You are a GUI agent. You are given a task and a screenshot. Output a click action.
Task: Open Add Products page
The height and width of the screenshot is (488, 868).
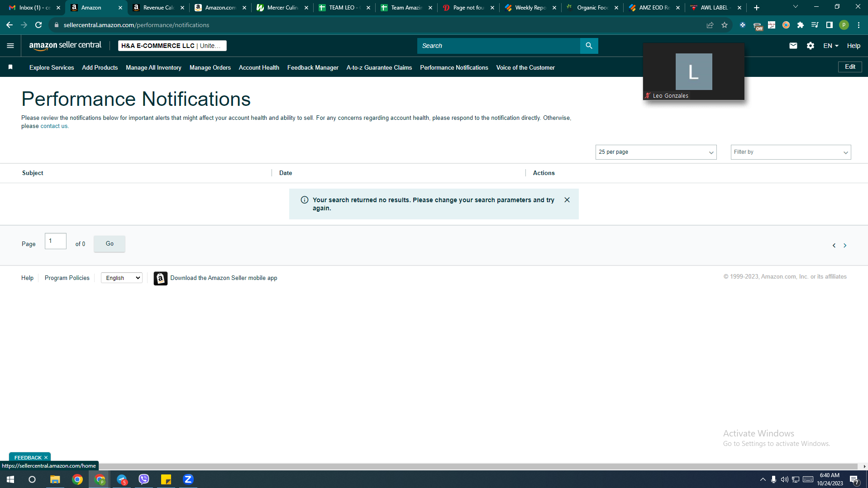coord(100,67)
